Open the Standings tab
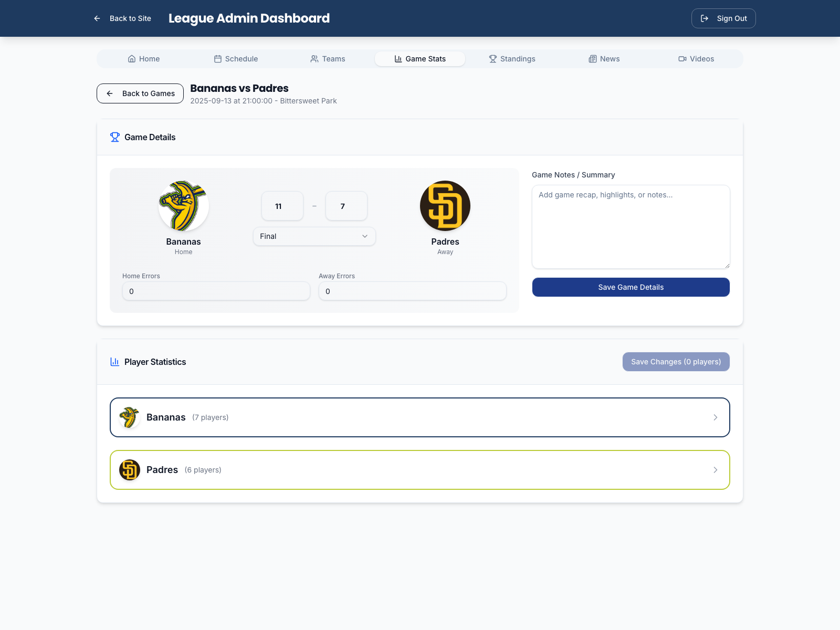 [x=512, y=59]
